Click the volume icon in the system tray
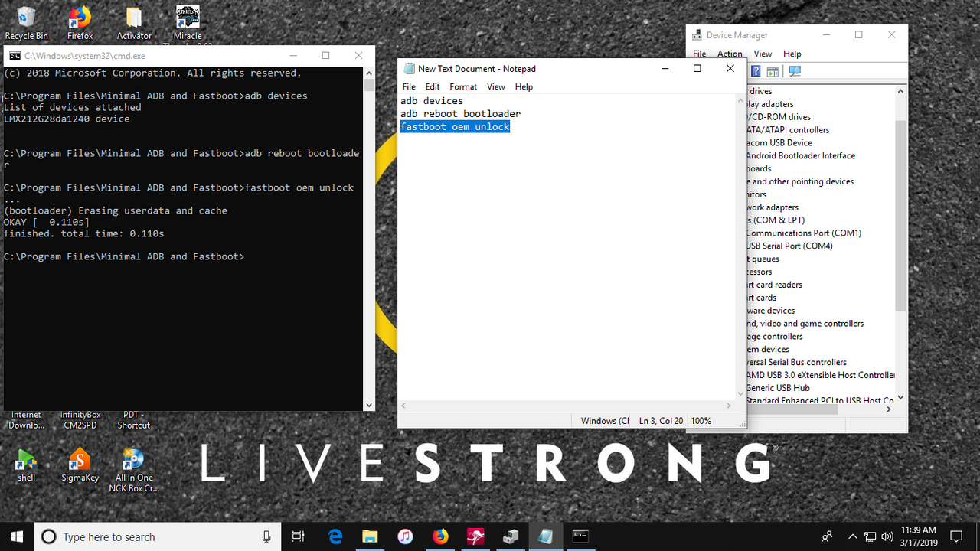980x551 pixels. point(887,536)
